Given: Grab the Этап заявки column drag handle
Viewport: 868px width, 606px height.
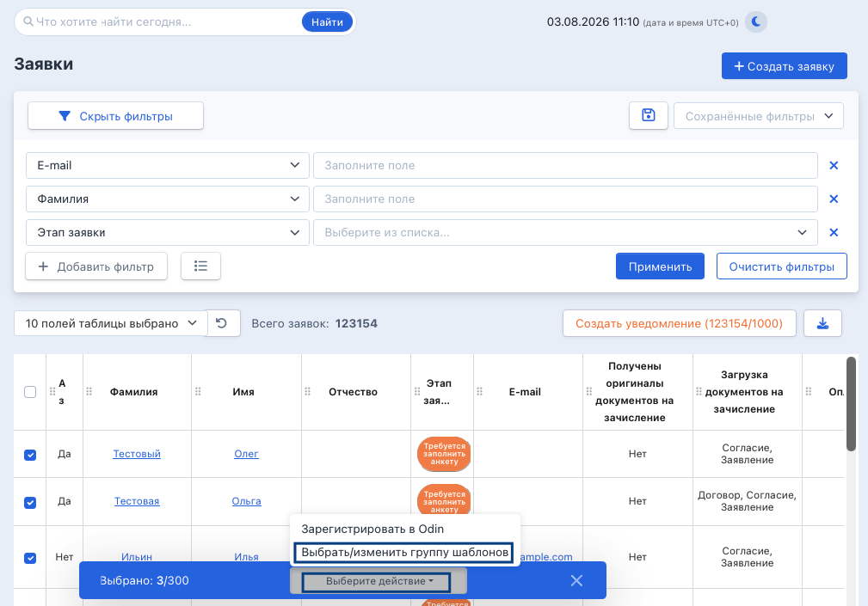Looking at the screenshot, I should coord(417,391).
